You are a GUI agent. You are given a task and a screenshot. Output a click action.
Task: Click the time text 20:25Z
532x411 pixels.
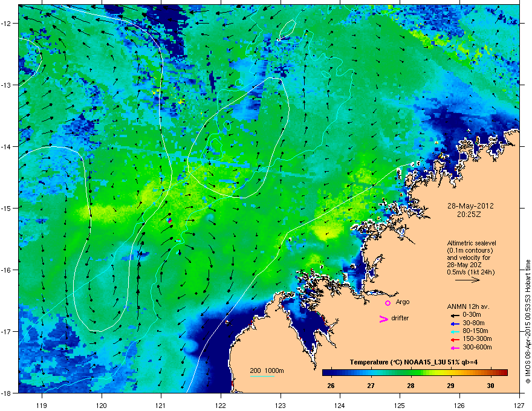[469, 215]
